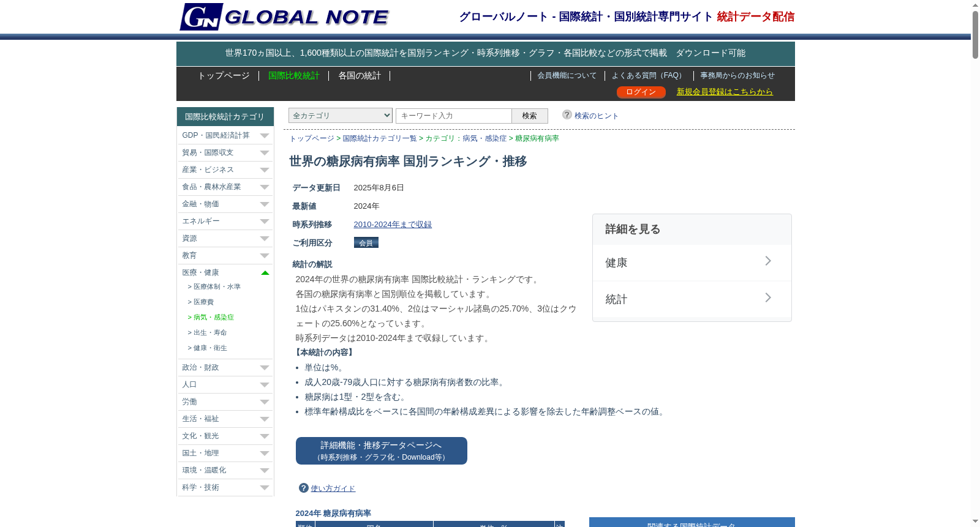The image size is (980, 527).
Task: Open 会員機能について menu link
Action: 567,76
